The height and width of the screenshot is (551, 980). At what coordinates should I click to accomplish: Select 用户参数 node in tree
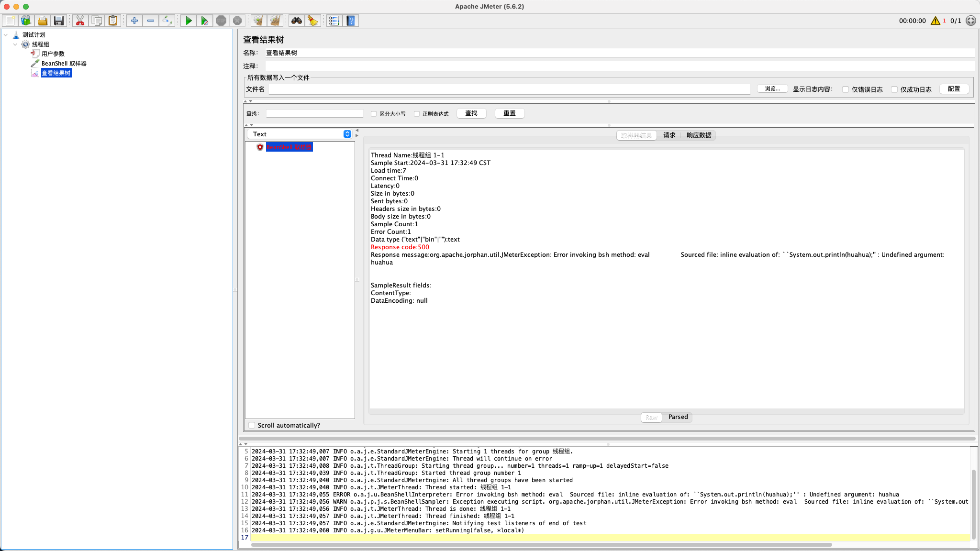[x=53, y=54]
